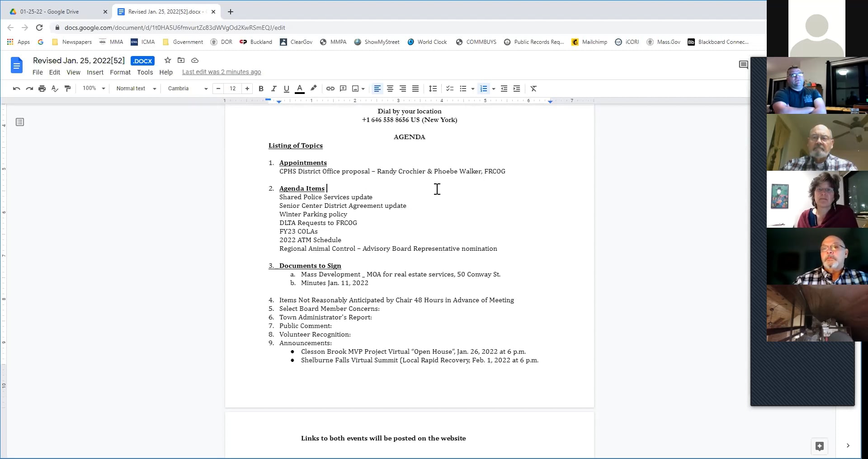
Task: Toggle the checklist formatting
Action: click(449, 89)
